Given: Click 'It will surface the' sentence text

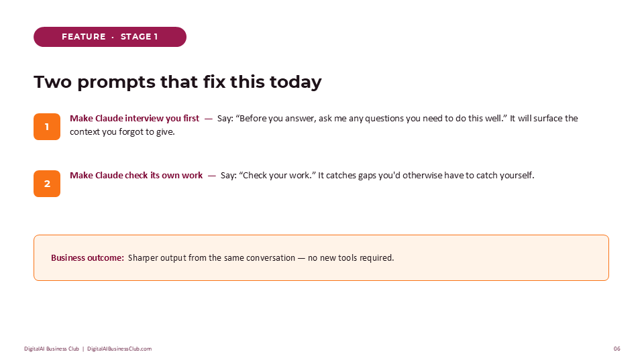Looking at the screenshot, I should pos(544,118).
